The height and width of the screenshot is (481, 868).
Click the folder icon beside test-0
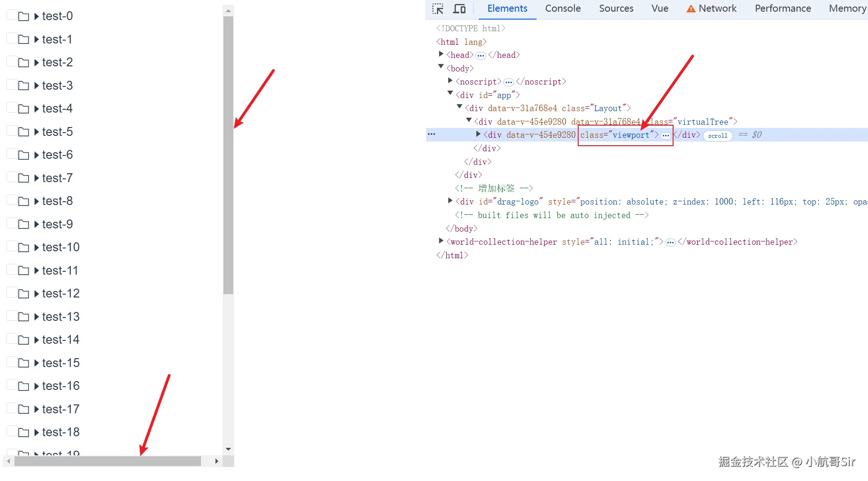click(x=23, y=16)
